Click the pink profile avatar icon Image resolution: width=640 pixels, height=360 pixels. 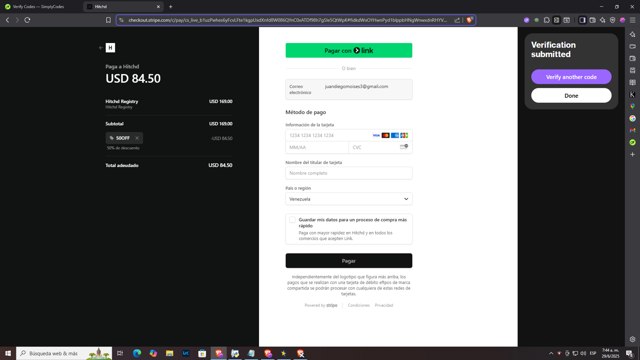pyautogui.click(x=622, y=20)
